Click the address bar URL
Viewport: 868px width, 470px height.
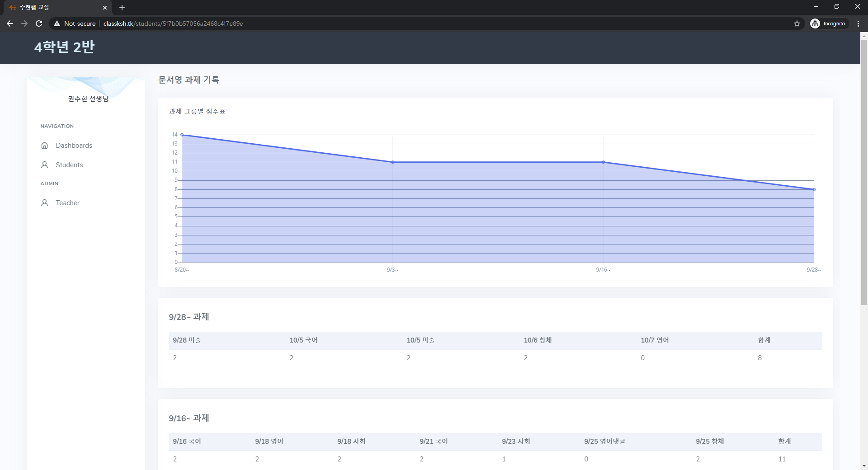point(173,23)
